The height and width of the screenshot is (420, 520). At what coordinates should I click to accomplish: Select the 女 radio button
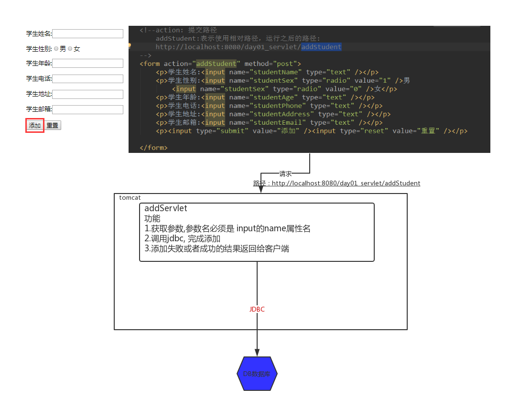point(70,49)
